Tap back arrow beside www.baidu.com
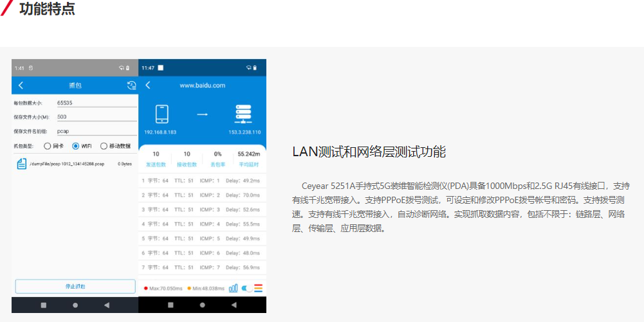The image size is (644, 322). [148, 85]
